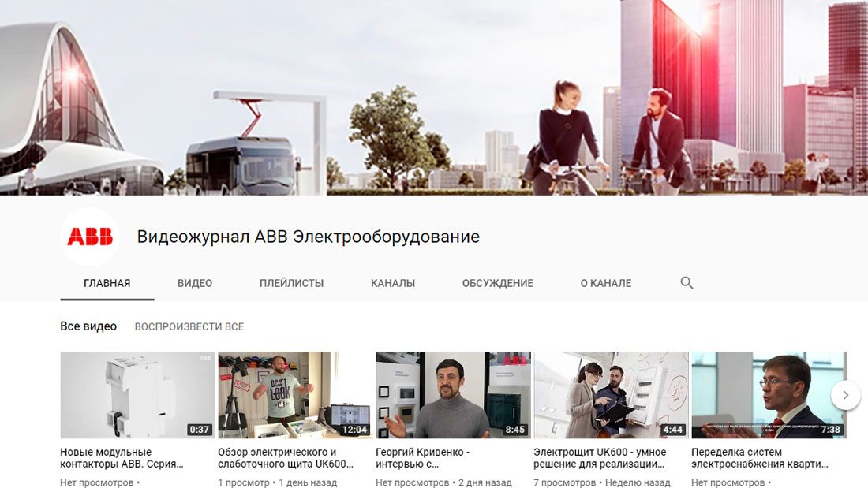This screenshot has width=868, height=488.
Task: Go to the КАНАЛЫ tab
Action: coord(393,283)
